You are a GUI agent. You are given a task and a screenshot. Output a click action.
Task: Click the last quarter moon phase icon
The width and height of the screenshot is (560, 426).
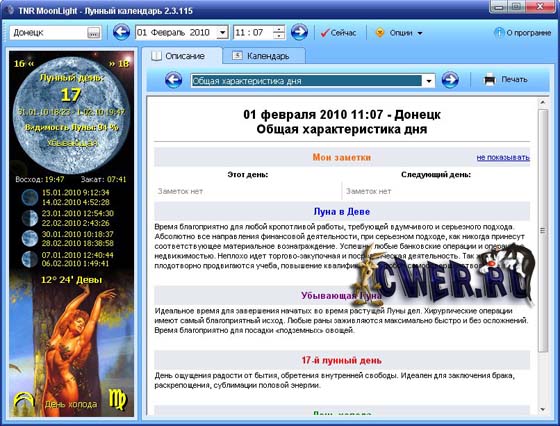30,259
